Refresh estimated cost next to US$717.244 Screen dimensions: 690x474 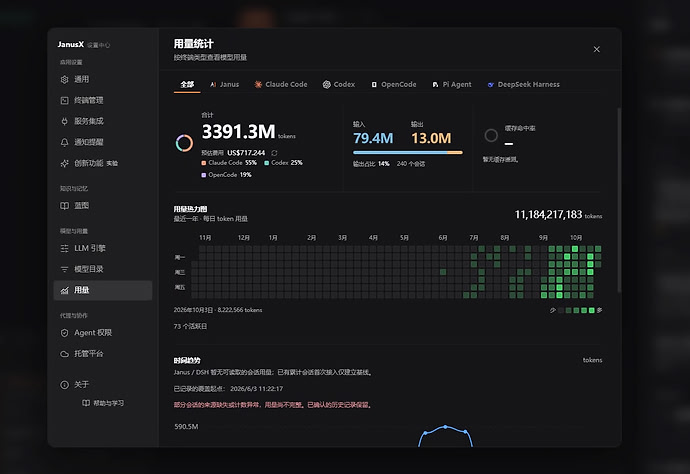pos(274,153)
